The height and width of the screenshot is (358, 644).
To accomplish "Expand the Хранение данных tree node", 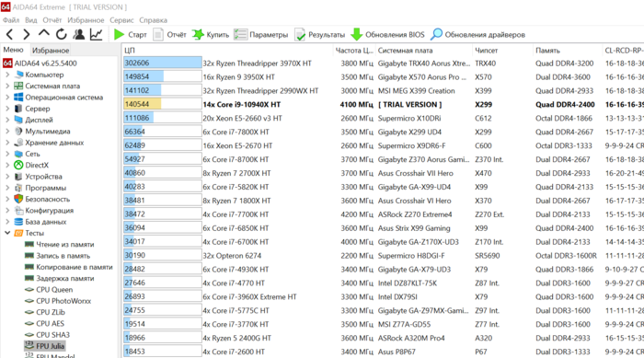I will (7, 143).
